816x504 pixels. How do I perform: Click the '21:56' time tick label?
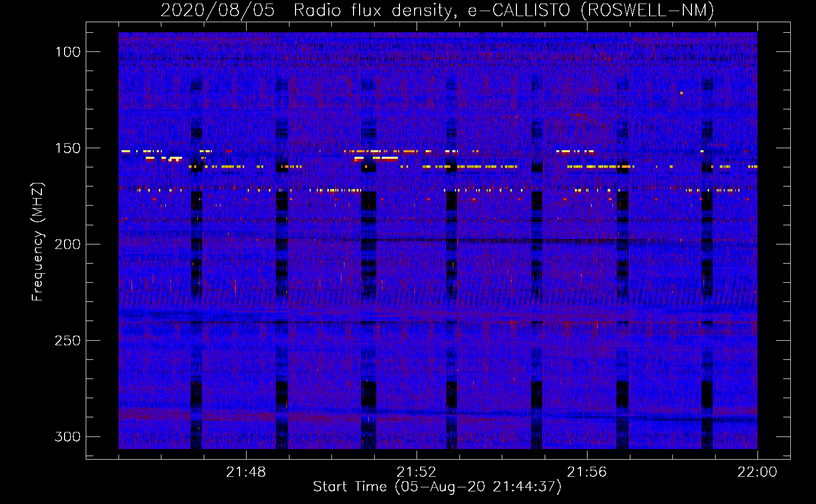587,472
